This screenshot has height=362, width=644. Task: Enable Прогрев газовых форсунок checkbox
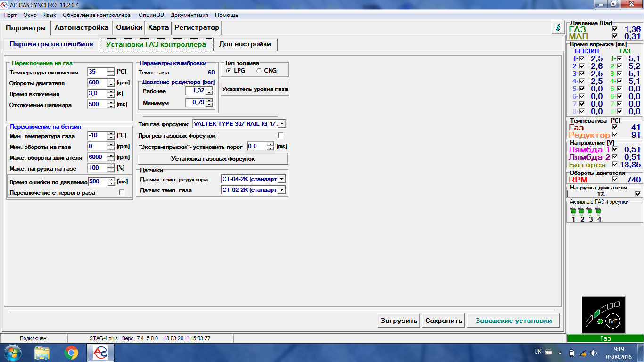pyautogui.click(x=281, y=136)
